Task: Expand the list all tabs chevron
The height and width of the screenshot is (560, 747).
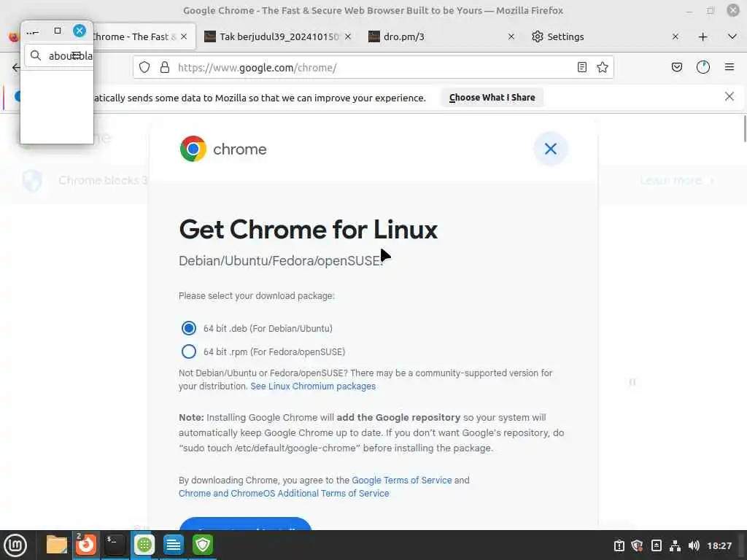Action: coord(732,36)
